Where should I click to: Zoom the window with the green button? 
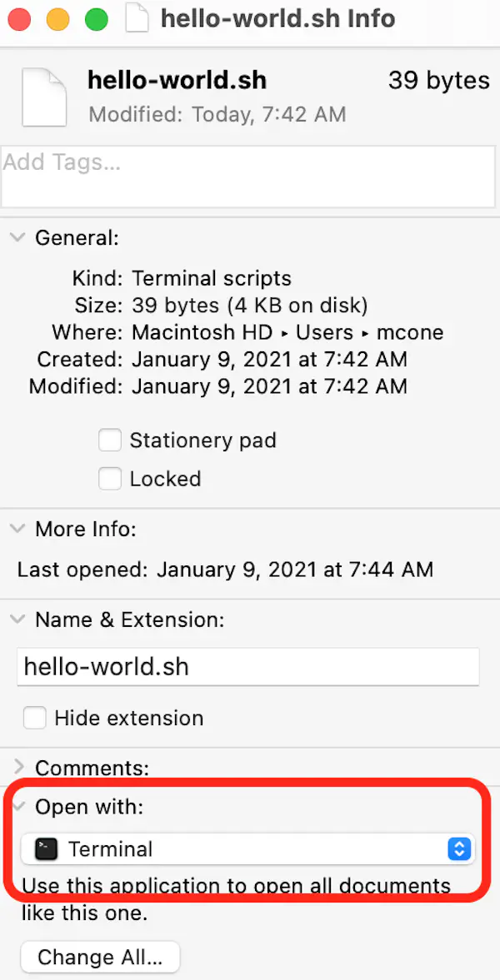96,18
